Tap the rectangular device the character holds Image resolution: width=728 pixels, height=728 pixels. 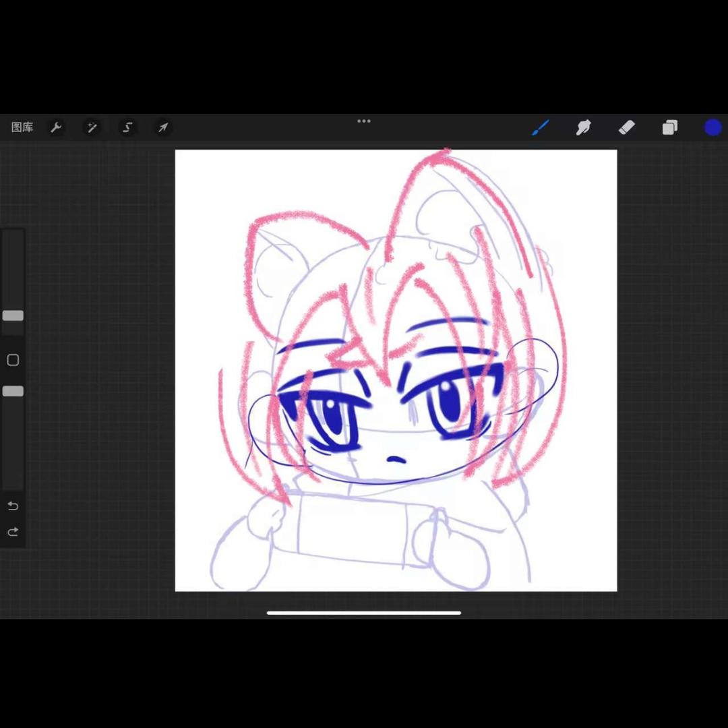[x=351, y=529]
